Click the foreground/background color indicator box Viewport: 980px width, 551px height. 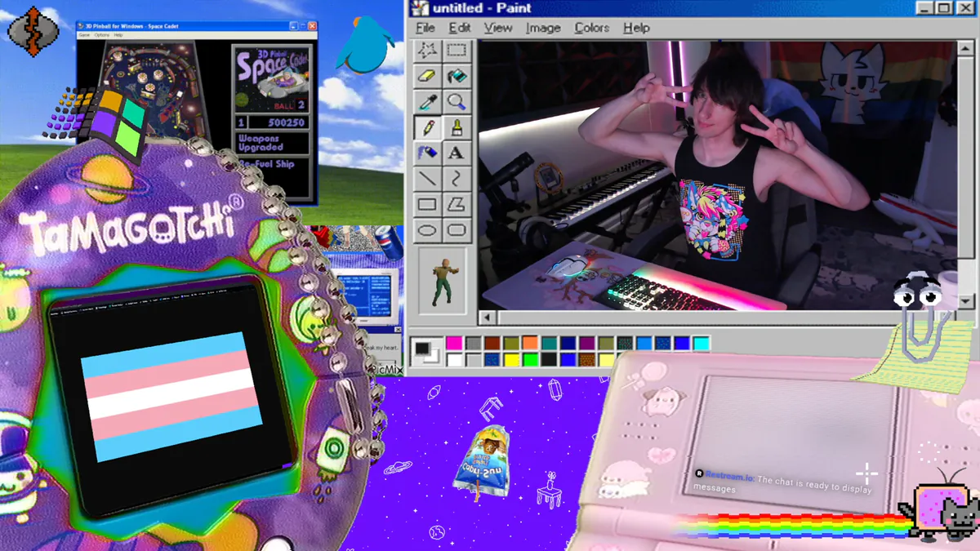[425, 351]
